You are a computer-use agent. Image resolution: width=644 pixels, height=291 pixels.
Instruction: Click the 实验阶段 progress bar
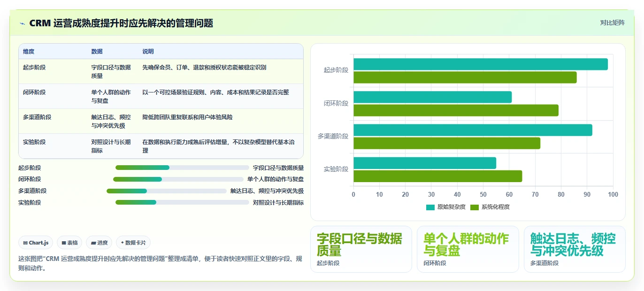182,202
